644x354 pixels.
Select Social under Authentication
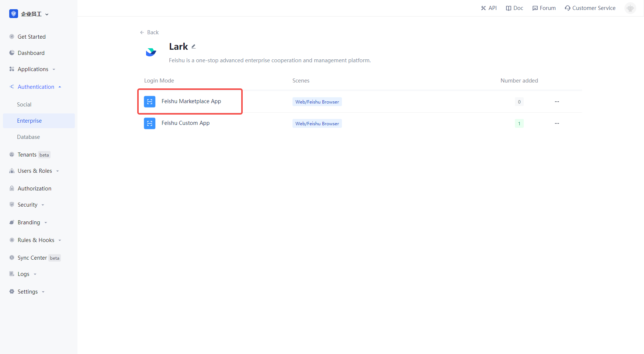click(x=24, y=105)
